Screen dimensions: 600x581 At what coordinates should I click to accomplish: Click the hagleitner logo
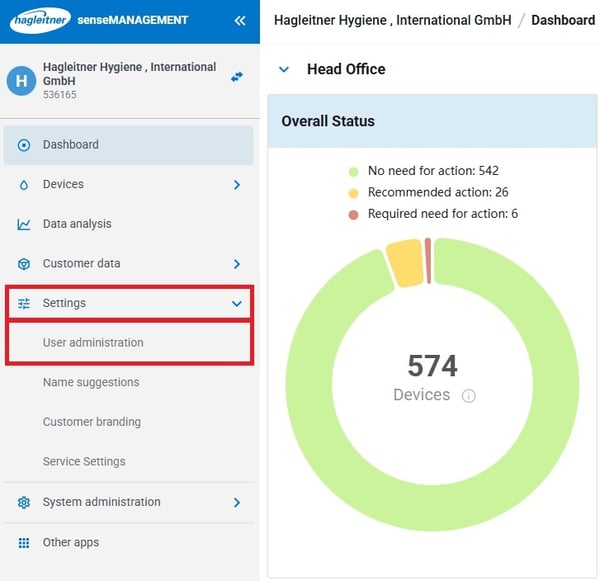coord(40,20)
